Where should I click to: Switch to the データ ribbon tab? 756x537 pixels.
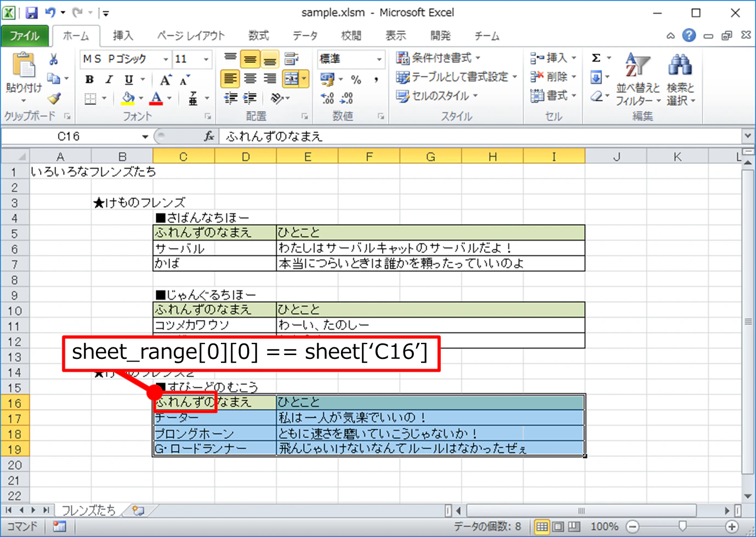pos(305,36)
